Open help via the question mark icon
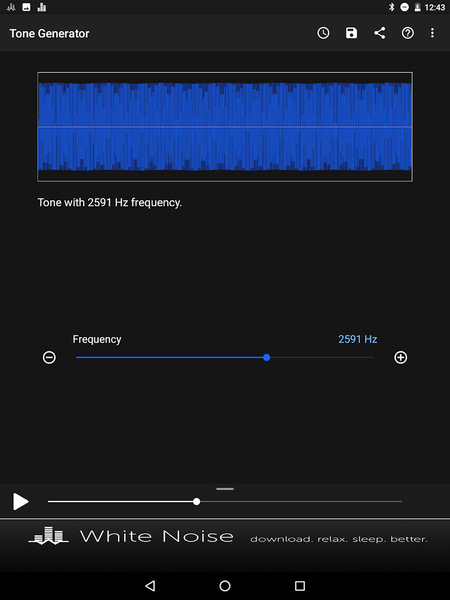Viewport: 450px width, 600px height. [x=408, y=33]
